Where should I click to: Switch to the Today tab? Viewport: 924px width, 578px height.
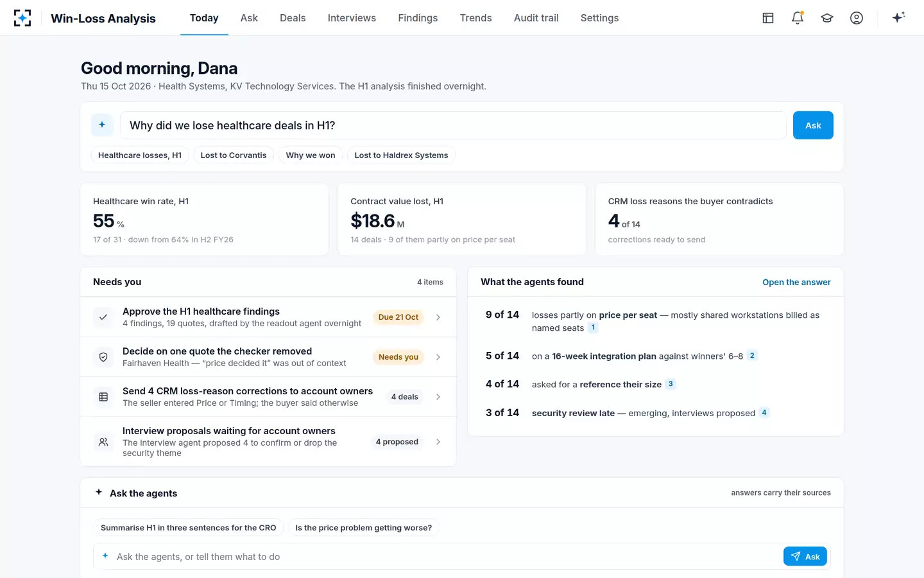point(204,18)
